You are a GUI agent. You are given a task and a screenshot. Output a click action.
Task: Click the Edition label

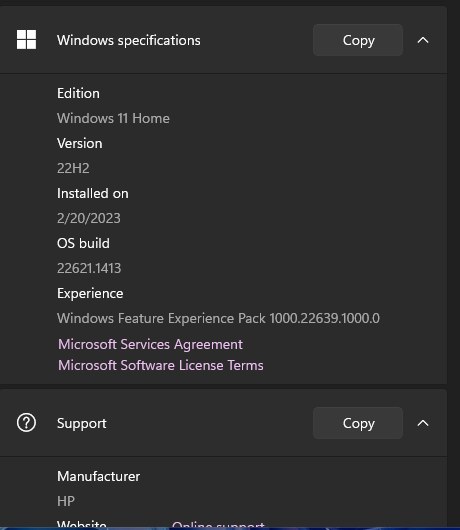click(78, 93)
